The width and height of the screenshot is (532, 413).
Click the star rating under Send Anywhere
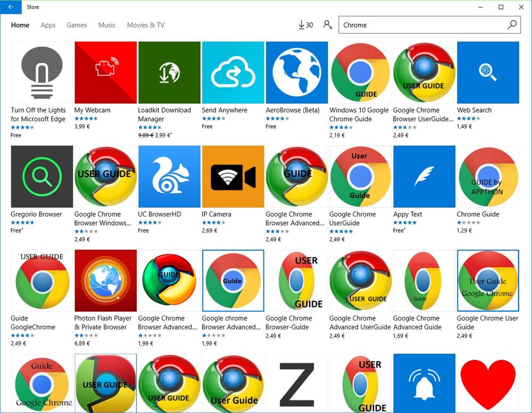(x=213, y=119)
